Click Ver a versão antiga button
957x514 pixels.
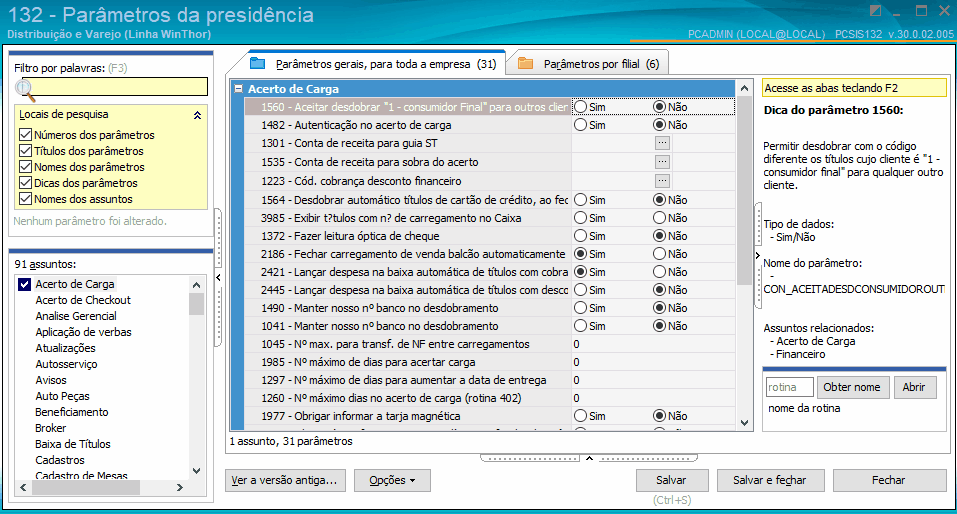coord(285,480)
